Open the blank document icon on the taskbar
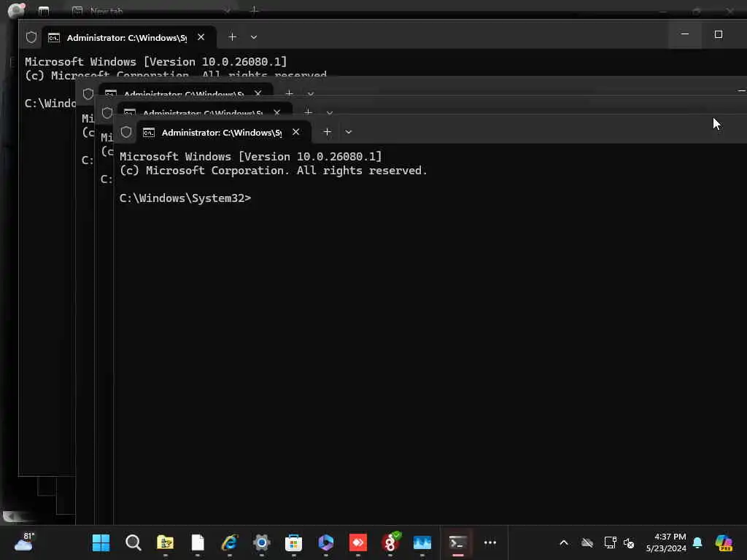The height and width of the screenshot is (560, 747). tap(198, 542)
